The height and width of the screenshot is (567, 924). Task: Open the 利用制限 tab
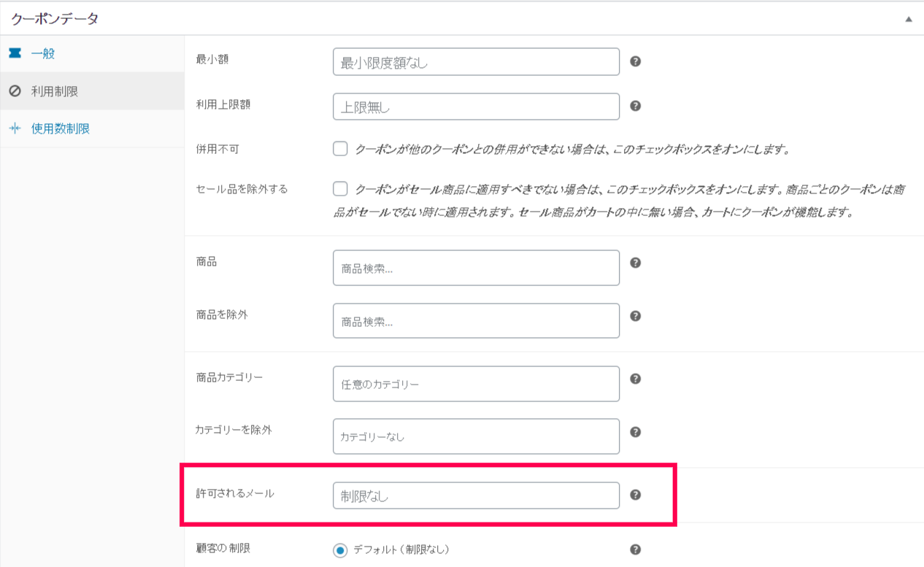click(x=92, y=91)
